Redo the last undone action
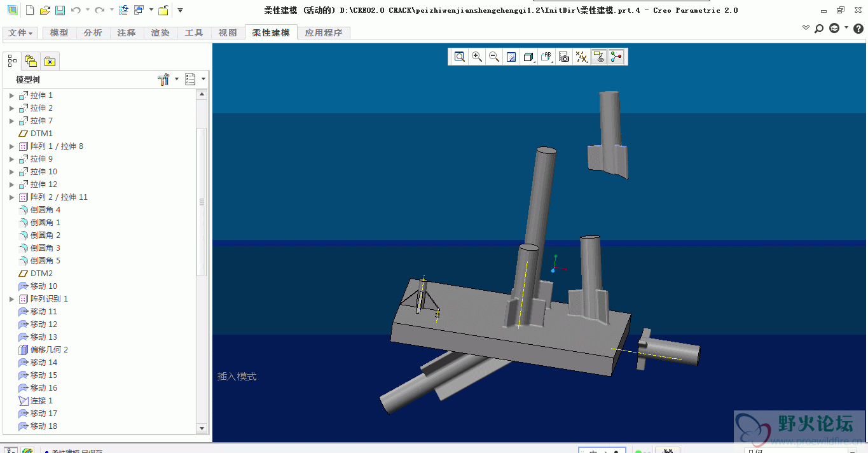This screenshot has height=453, width=868. (99, 10)
